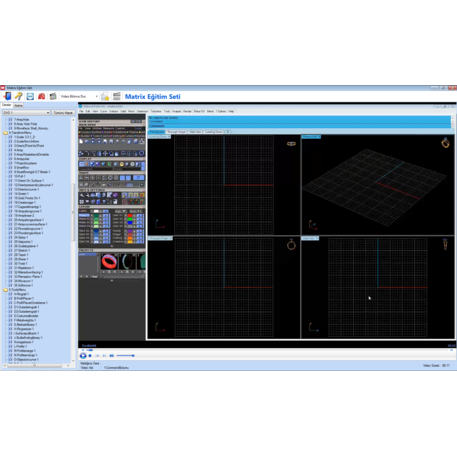
Task: Click the red ring project thumbnail
Action: 109,262
